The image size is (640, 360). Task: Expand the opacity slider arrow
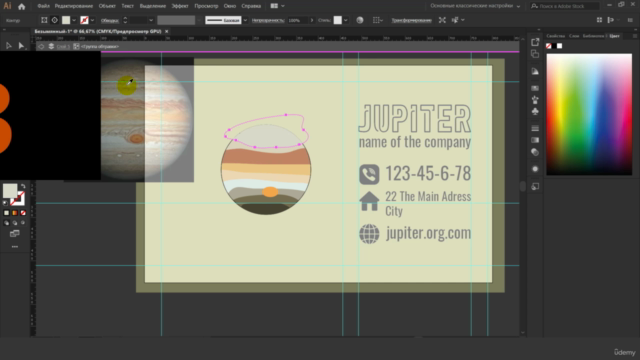point(312,20)
